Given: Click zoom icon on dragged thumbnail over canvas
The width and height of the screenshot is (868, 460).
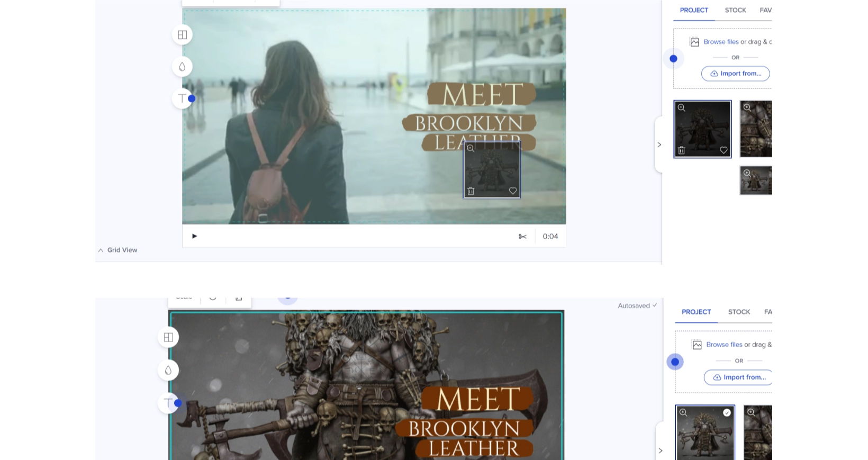Looking at the screenshot, I should coord(471,149).
